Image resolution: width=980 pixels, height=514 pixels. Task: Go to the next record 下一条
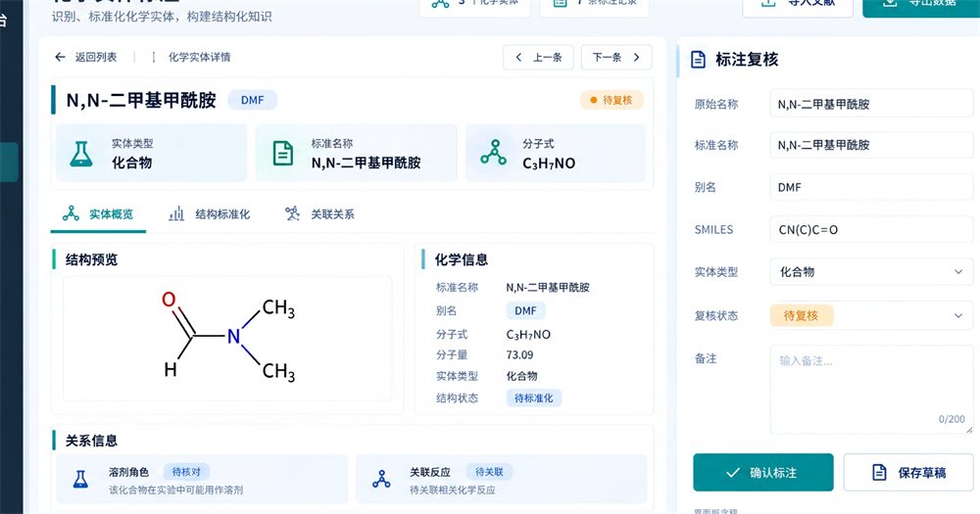616,58
